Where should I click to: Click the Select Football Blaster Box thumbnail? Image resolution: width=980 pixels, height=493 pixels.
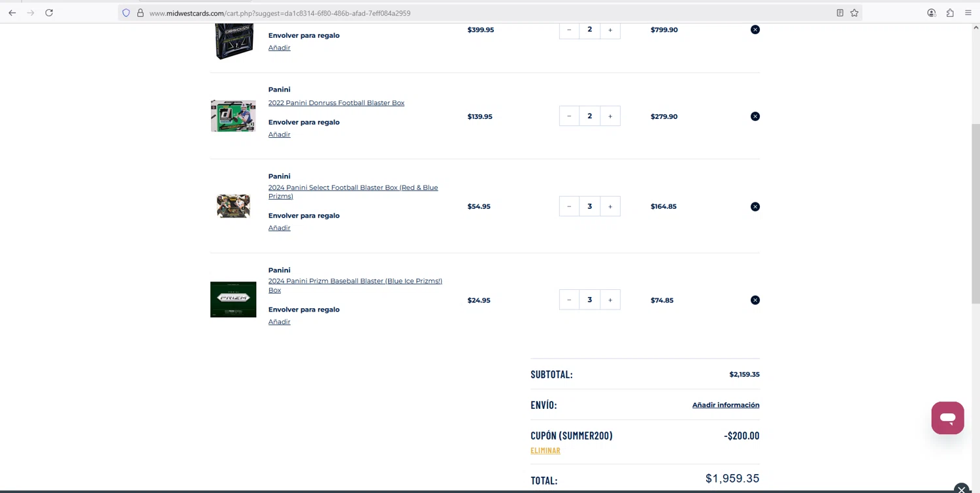[x=233, y=206]
